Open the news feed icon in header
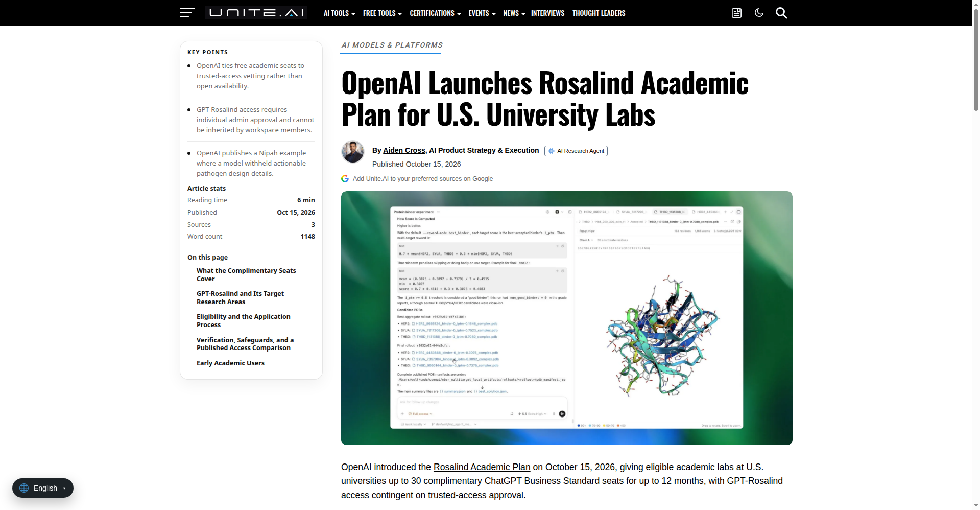 [x=736, y=13]
